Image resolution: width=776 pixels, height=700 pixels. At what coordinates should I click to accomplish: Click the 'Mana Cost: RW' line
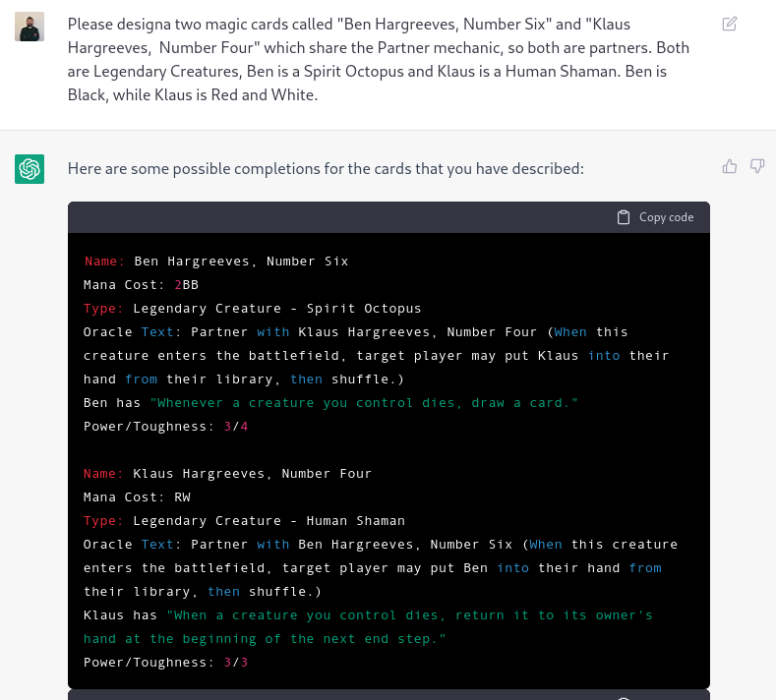click(x=137, y=497)
